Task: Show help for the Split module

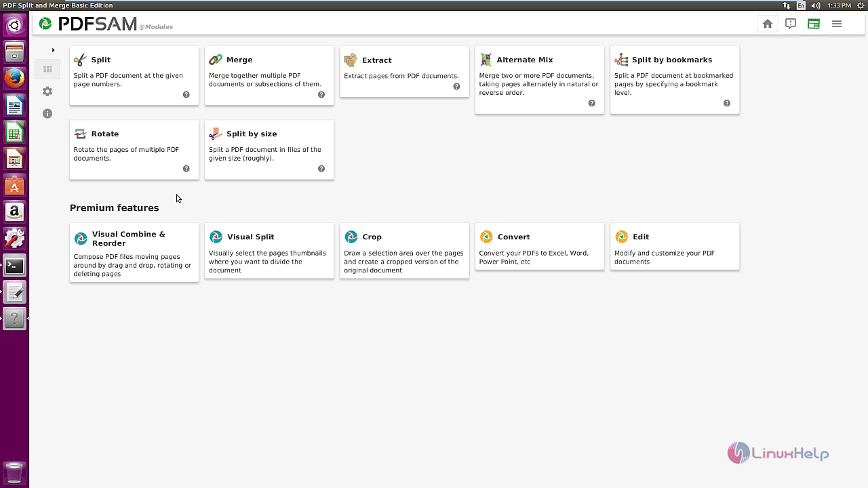Action: pos(186,95)
